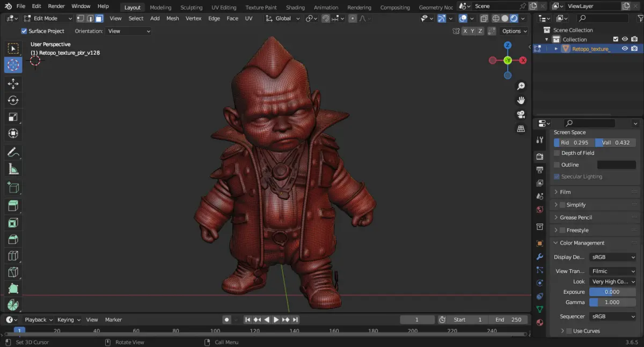This screenshot has height=347, width=644.
Task: Click the zoom magnifier viewport icon
Action: click(x=521, y=86)
